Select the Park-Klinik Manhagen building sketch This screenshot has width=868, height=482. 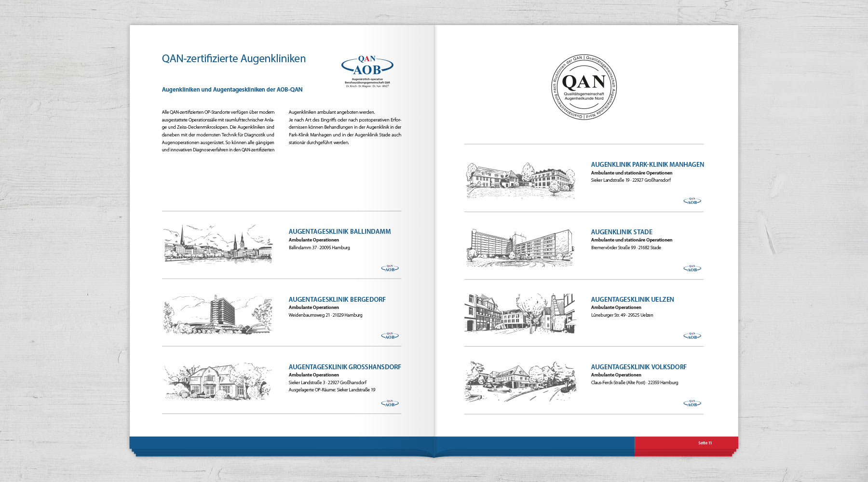pos(520,180)
